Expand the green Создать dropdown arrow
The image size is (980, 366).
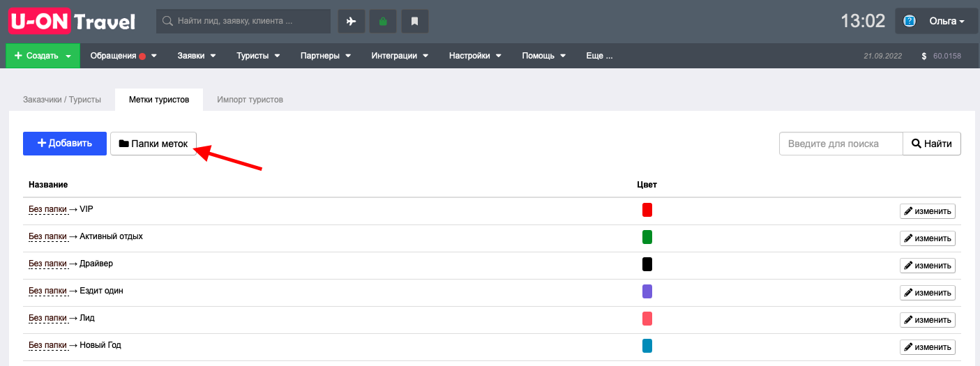68,56
